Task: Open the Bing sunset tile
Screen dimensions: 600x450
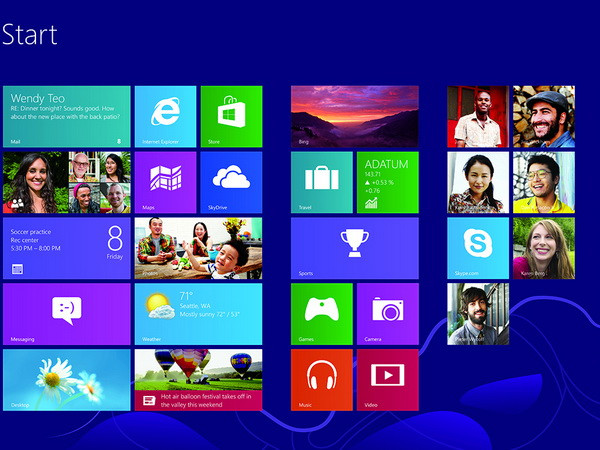Action: tap(355, 117)
